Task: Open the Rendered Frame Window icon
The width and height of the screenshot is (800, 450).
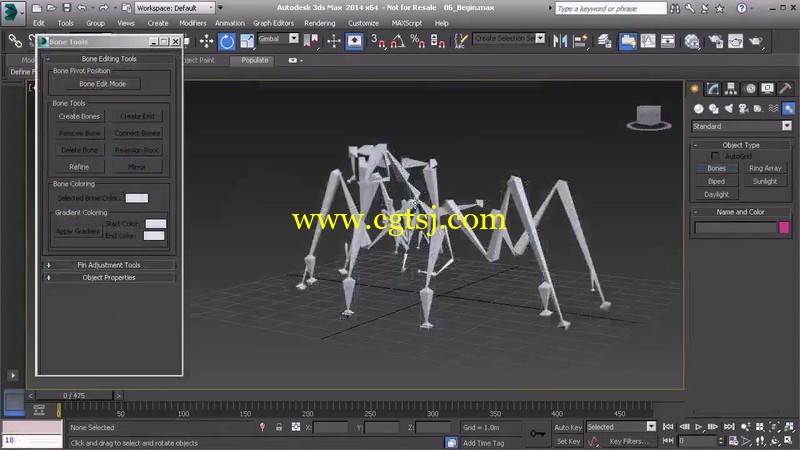Action: (x=735, y=41)
